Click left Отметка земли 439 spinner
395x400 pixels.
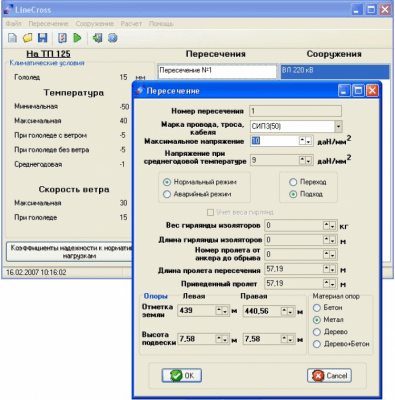click(x=222, y=311)
